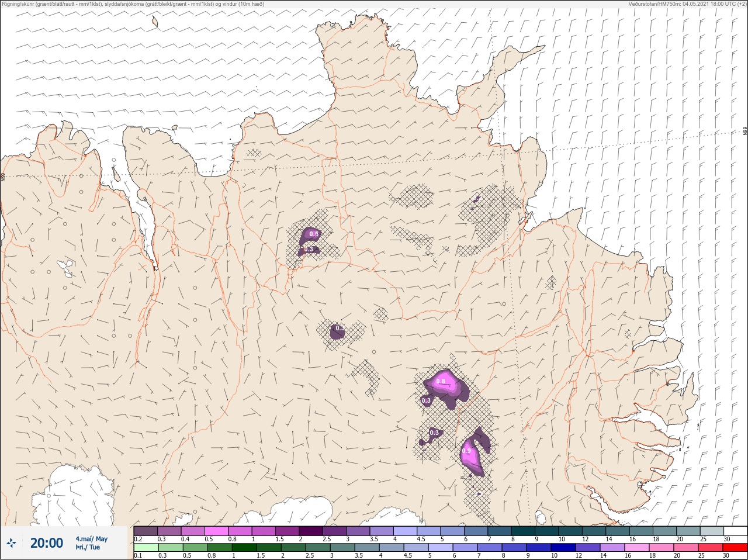748x560 pixels.
Task: Pick the bright pink snow swatch between 0.5 and 0.8
Action: 216,531
